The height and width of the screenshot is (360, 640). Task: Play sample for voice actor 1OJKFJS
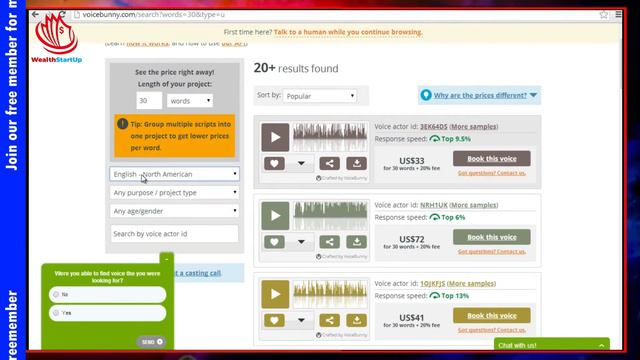tap(275, 294)
